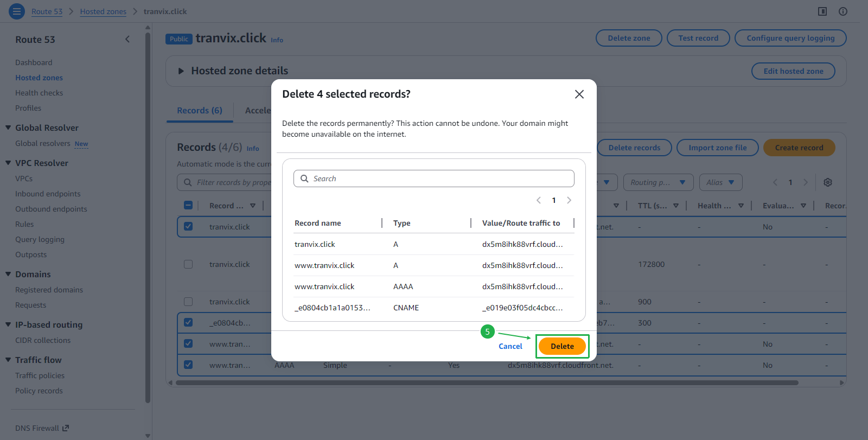Open DNS Firewall external link
868x440 pixels.
[42, 428]
